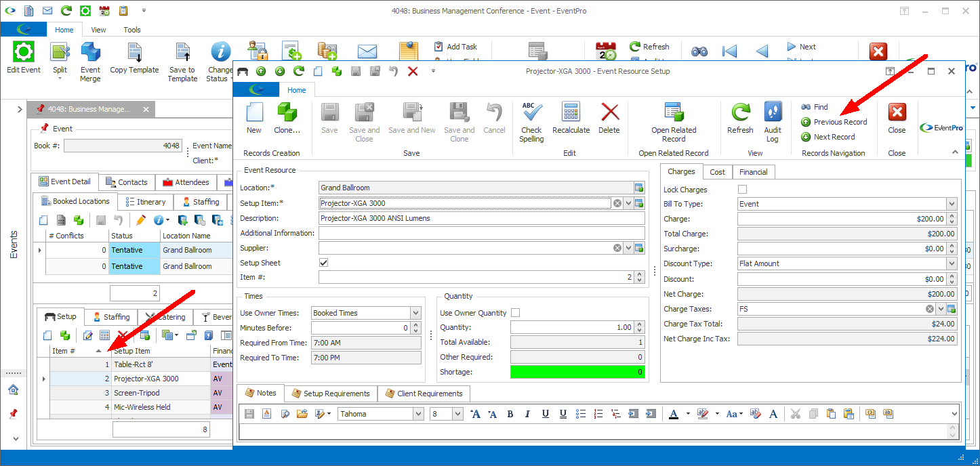
Task: Switch to the Financial tab
Action: click(753, 172)
